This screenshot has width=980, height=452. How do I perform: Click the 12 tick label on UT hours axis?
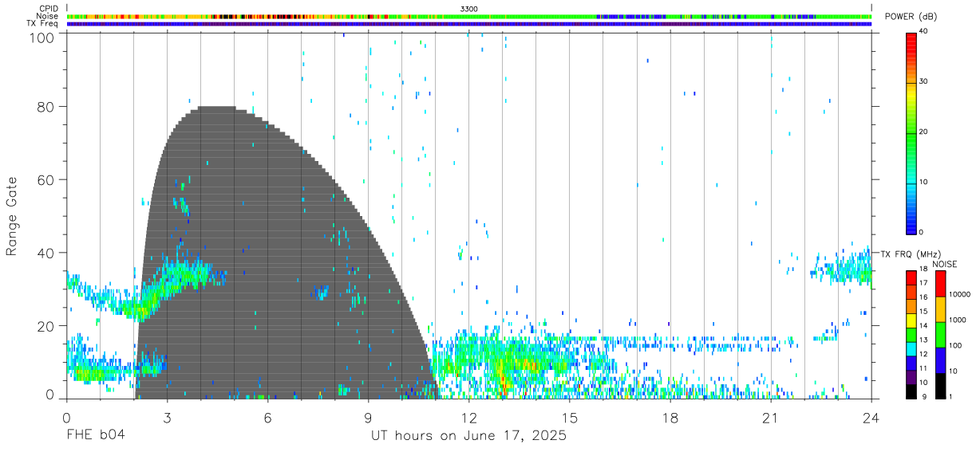(x=469, y=418)
